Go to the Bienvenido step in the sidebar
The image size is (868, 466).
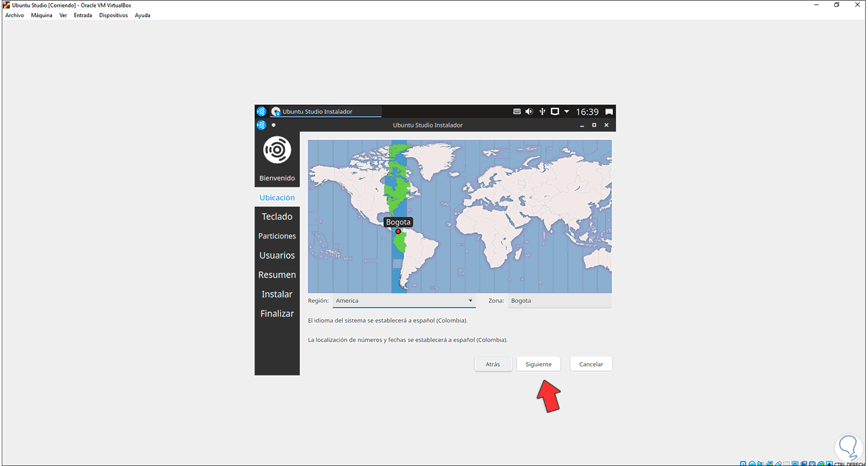click(277, 178)
